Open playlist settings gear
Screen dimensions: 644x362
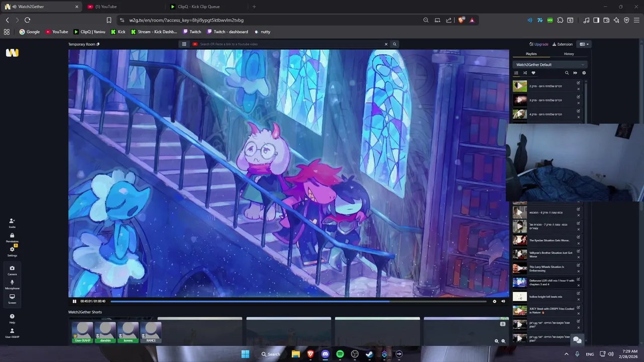pyautogui.click(x=584, y=73)
